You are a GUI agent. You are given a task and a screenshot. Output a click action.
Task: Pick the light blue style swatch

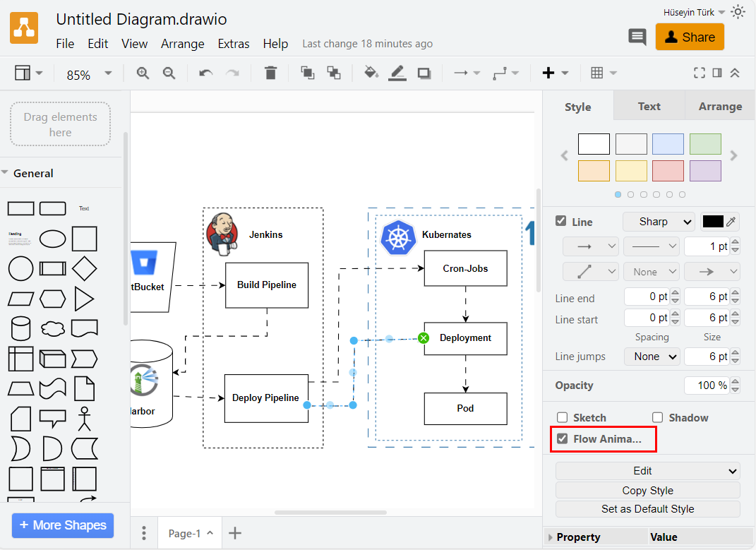[668, 144]
